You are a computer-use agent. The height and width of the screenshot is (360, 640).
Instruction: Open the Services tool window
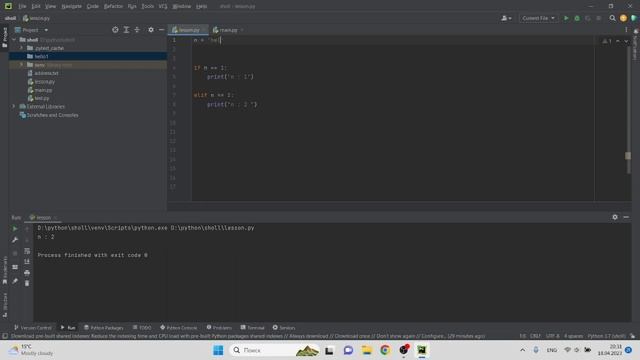click(x=284, y=328)
